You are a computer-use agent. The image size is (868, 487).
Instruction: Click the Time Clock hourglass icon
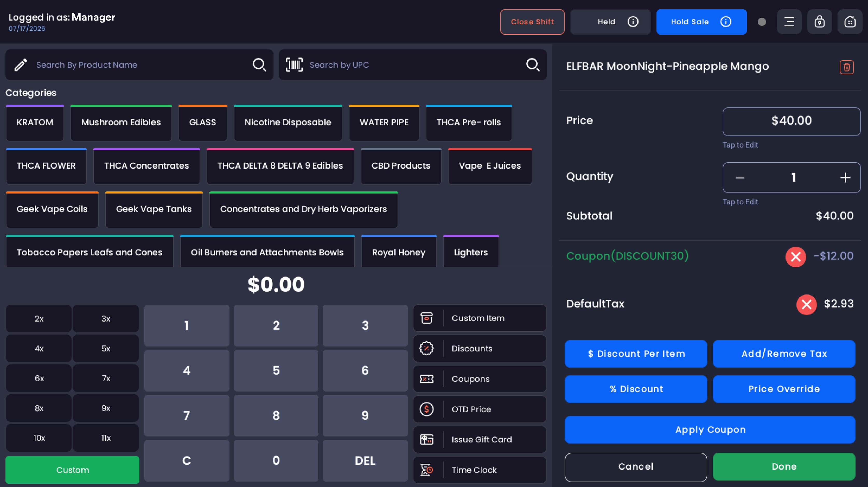(426, 470)
